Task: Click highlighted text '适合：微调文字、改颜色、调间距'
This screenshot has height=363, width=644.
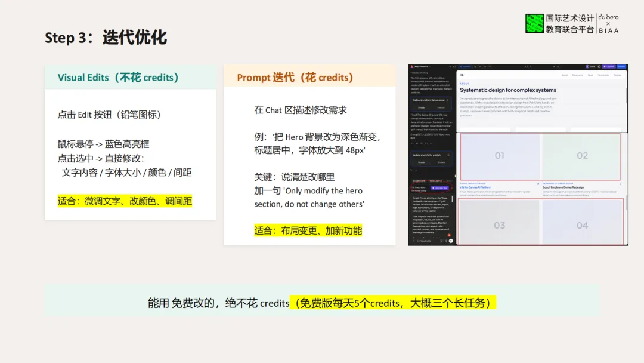Action: (125, 201)
